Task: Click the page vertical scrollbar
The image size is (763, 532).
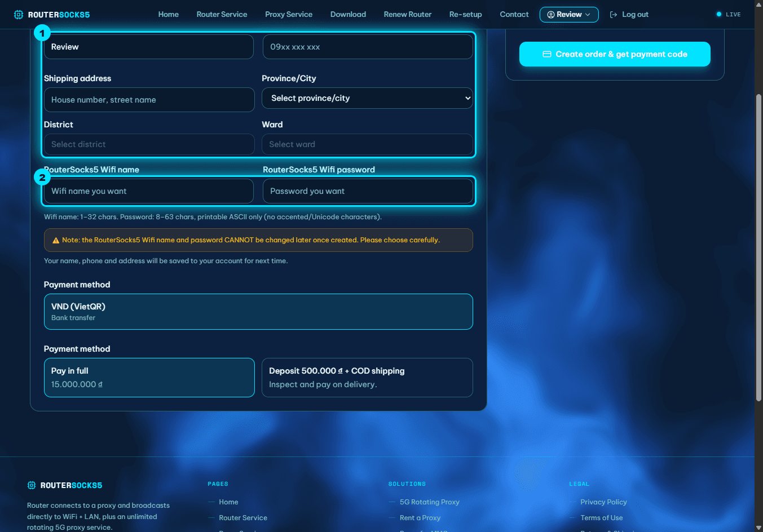Action: [x=758, y=248]
